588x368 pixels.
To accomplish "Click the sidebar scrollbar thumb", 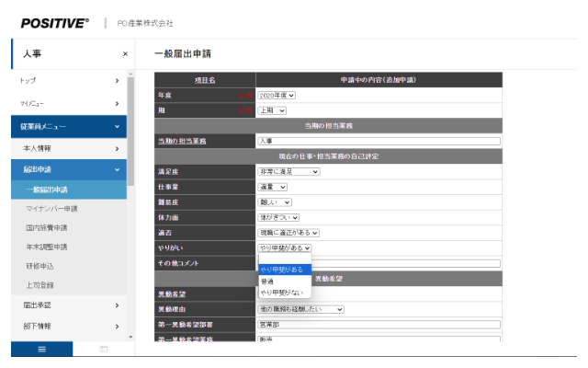I will pyautogui.click(x=130, y=132).
